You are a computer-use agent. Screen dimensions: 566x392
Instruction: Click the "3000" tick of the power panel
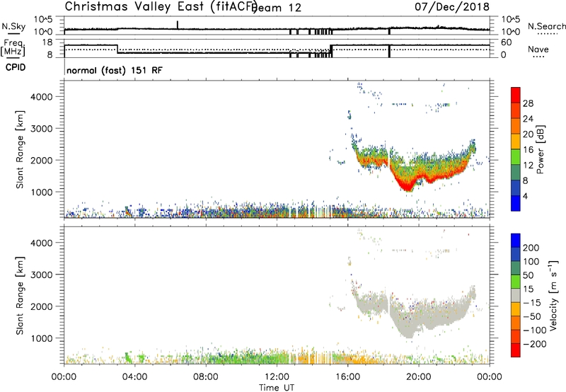pos(42,129)
